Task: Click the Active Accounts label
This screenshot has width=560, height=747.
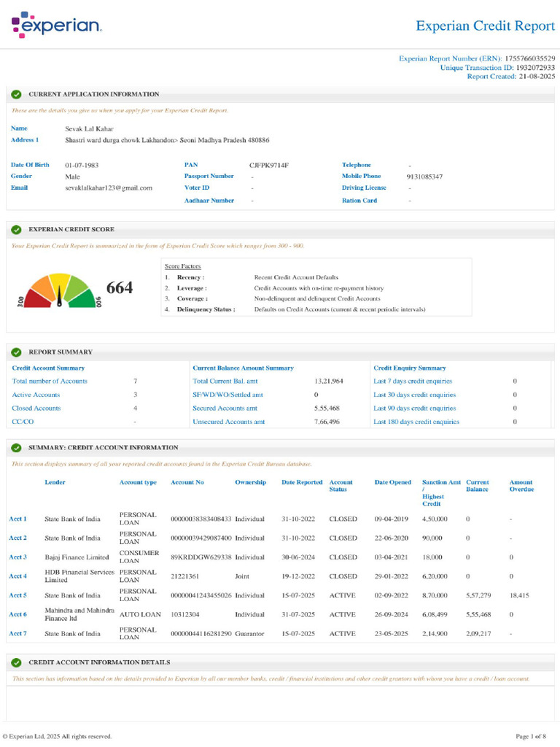Action: point(36,395)
